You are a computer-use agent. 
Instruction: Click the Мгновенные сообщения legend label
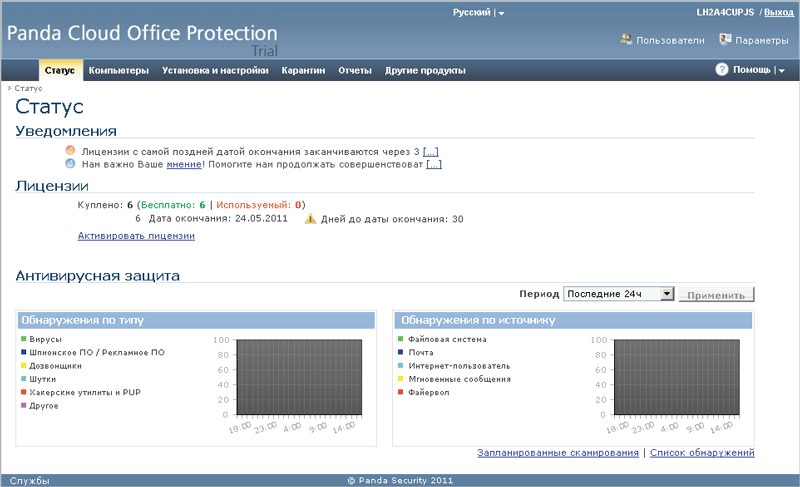tap(460, 379)
